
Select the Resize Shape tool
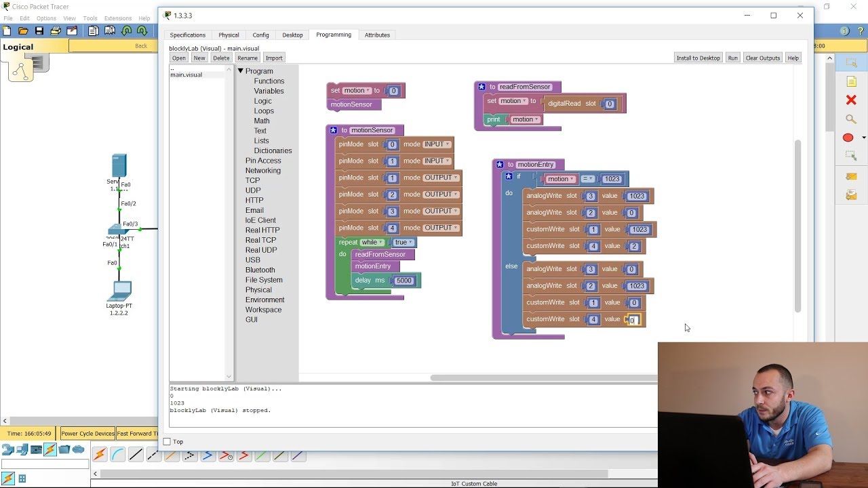click(851, 156)
